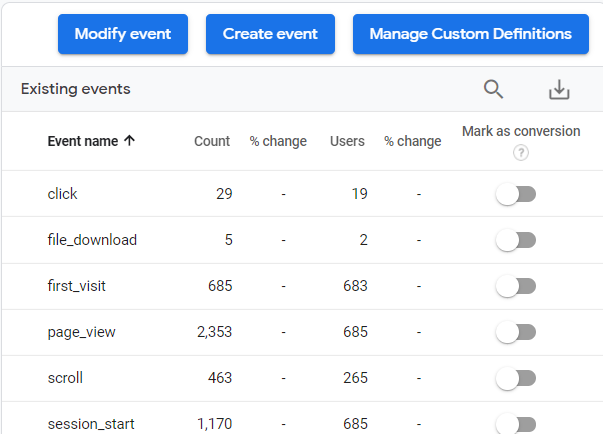Mark page_view as a conversion

tap(516, 332)
